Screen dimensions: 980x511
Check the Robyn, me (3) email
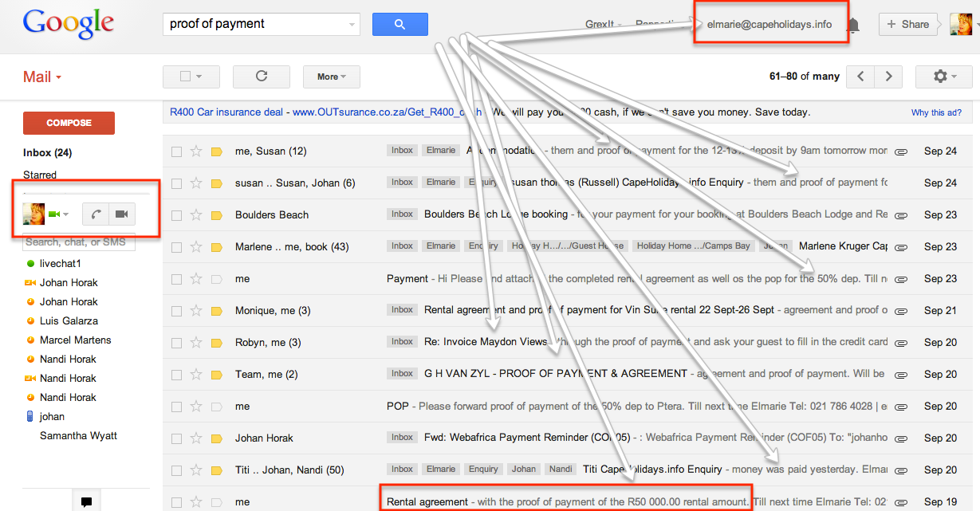pos(176,342)
